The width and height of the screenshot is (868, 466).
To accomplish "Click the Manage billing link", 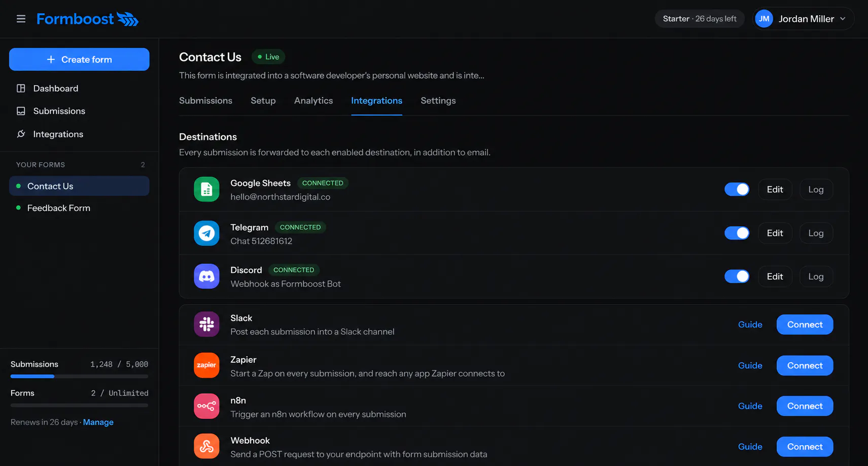I will tap(98, 422).
